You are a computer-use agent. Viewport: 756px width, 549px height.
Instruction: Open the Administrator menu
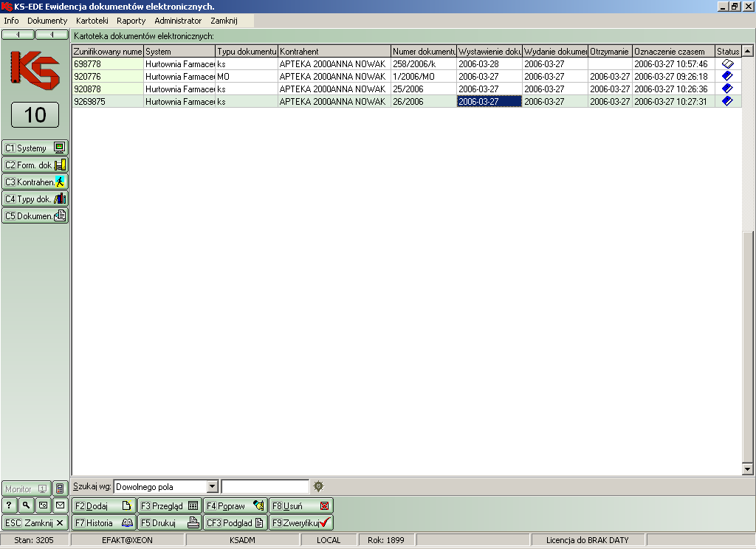pos(178,21)
